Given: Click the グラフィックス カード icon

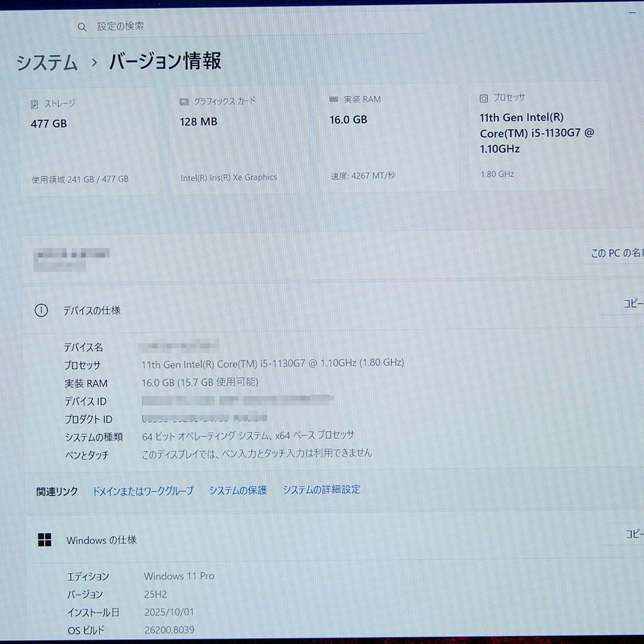Looking at the screenshot, I should 184,102.
